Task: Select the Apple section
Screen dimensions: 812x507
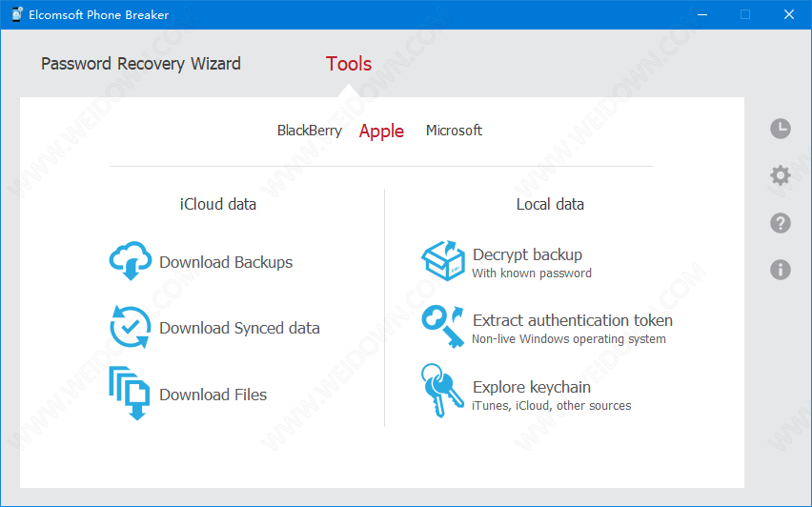Action: (381, 131)
